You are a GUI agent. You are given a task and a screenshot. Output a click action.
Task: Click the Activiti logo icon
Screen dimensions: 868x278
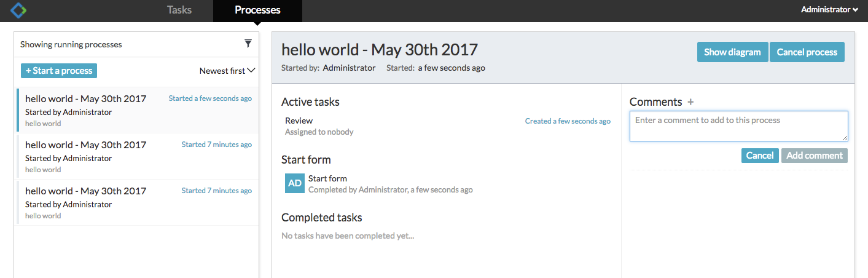pos(18,10)
